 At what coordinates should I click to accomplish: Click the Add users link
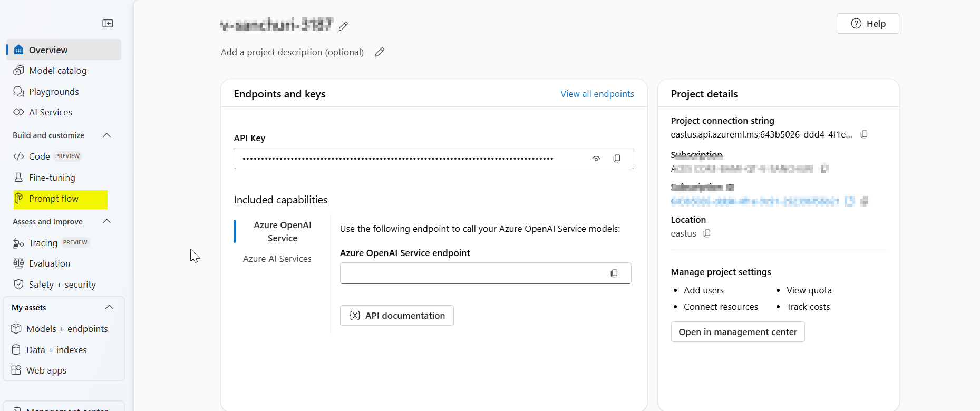(x=704, y=290)
